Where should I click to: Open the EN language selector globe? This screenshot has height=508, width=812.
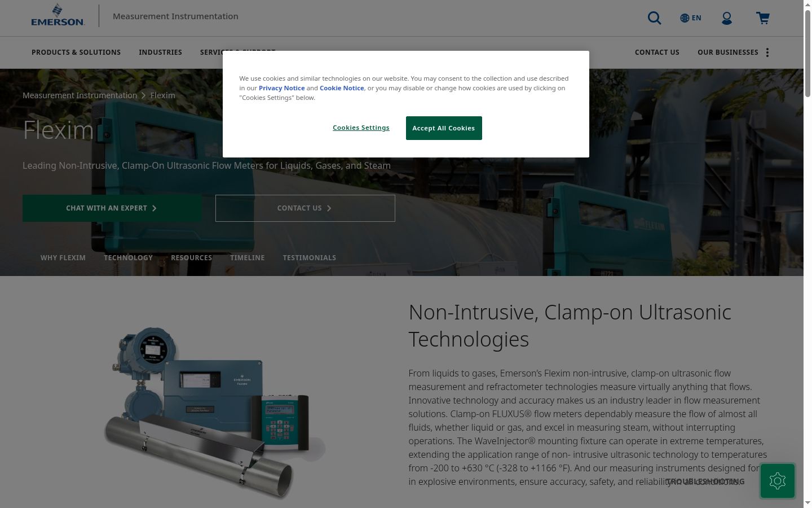(x=691, y=18)
